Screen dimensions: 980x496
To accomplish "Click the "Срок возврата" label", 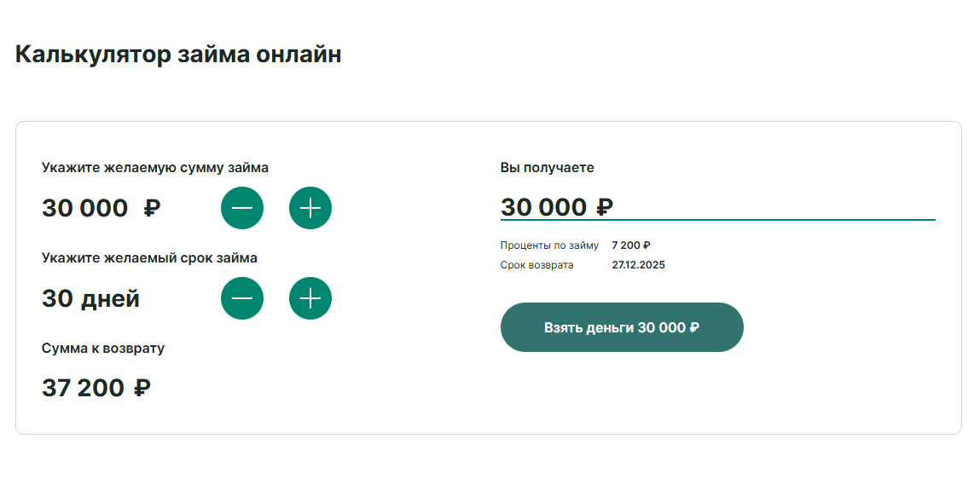I will (x=537, y=265).
